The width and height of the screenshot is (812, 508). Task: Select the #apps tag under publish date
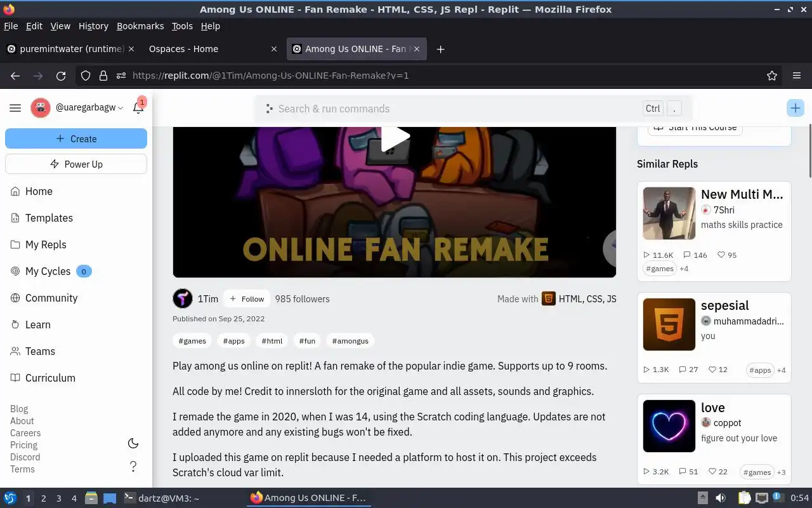point(233,341)
